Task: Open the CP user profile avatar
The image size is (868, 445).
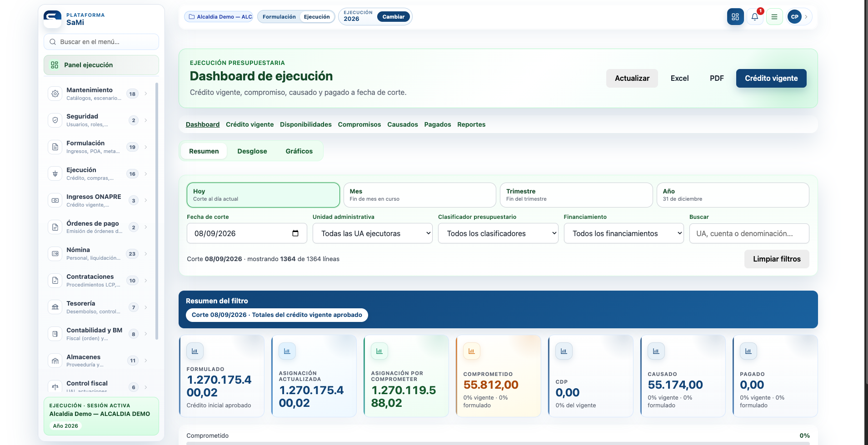Action: (794, 17)
